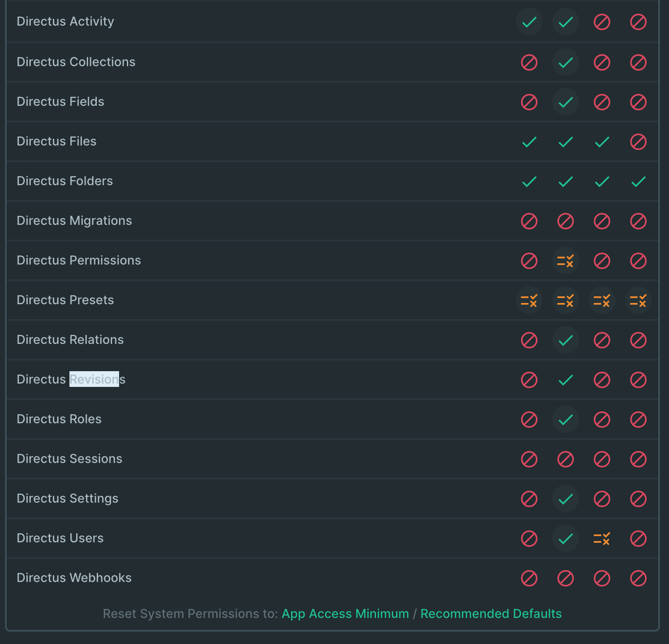Click the Directus Migrations row label
669x644 pixels.
tap(74, 221)
